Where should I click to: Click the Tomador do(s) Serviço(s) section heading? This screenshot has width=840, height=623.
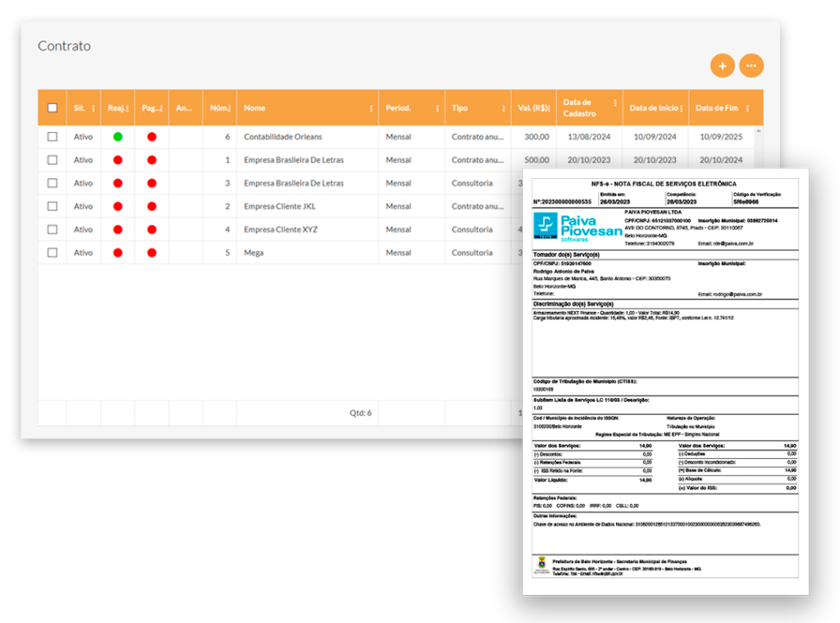(566, 254)
